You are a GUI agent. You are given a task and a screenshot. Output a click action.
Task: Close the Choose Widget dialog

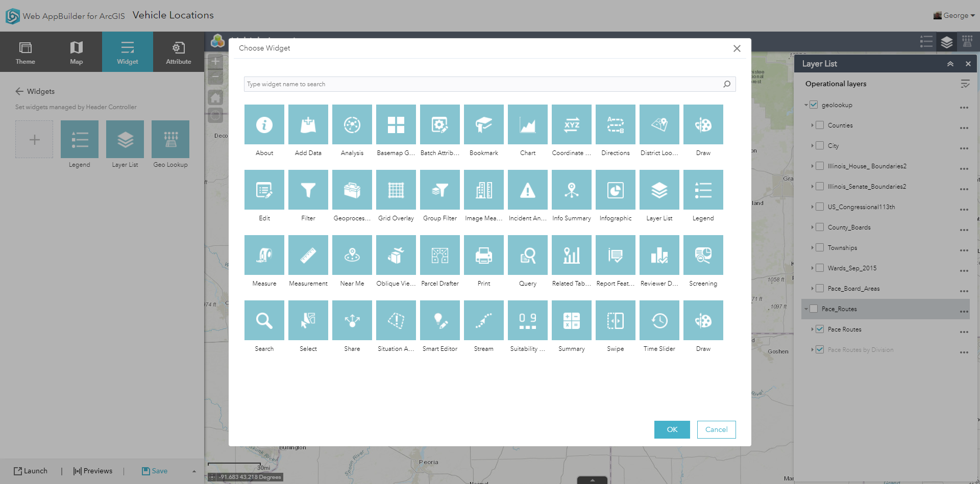[x=737, y=48]
